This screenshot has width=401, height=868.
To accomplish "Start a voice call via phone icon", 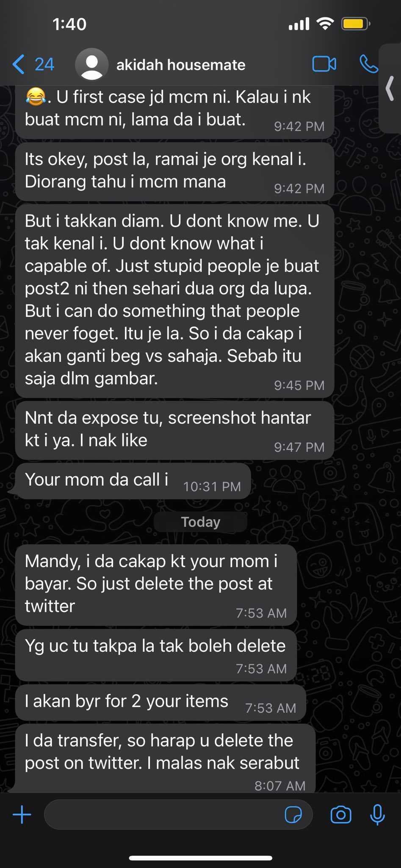I will click(x=368, y=64).
